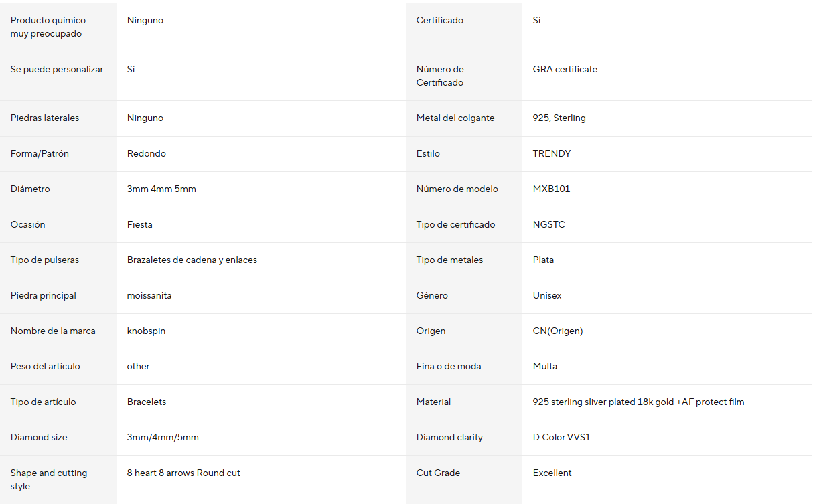Select the 'D Color VVS1' clarity value
The image size is (813, 504).
pyautogui.click(x=561, y=437)
